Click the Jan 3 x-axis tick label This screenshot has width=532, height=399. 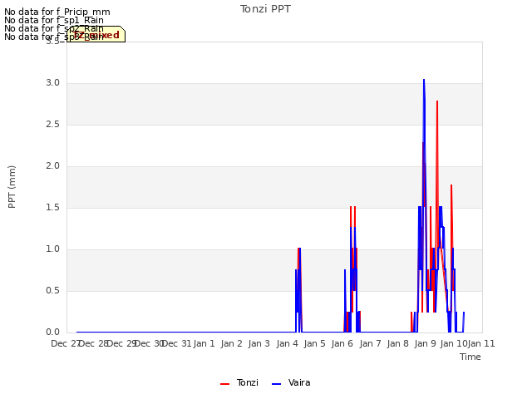(x=259, y=343)
